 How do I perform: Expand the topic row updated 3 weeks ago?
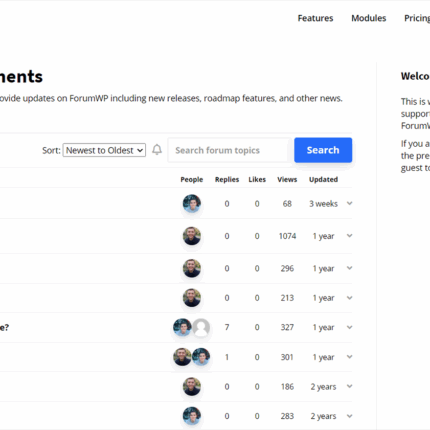349,203
